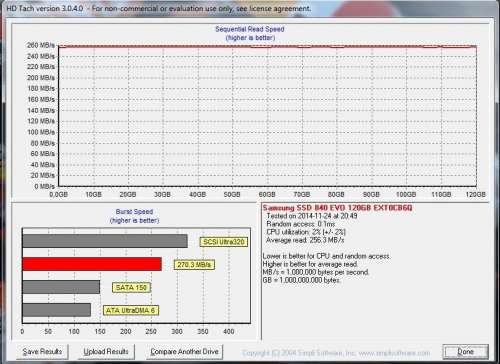Select the red 270.3 MB/s burst bar
Viewport: 500px width, 364px height.
[92, 264]
